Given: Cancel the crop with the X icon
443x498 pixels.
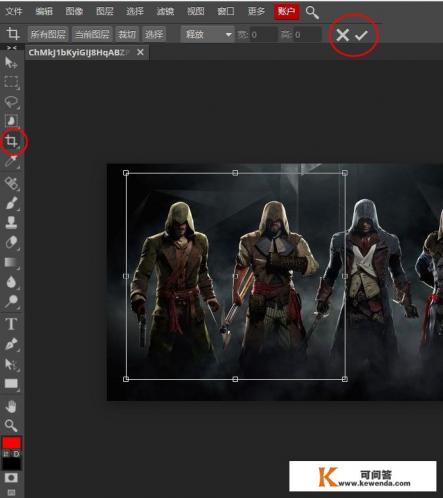Looking at the screenshot, I should (x=342, y=35).
